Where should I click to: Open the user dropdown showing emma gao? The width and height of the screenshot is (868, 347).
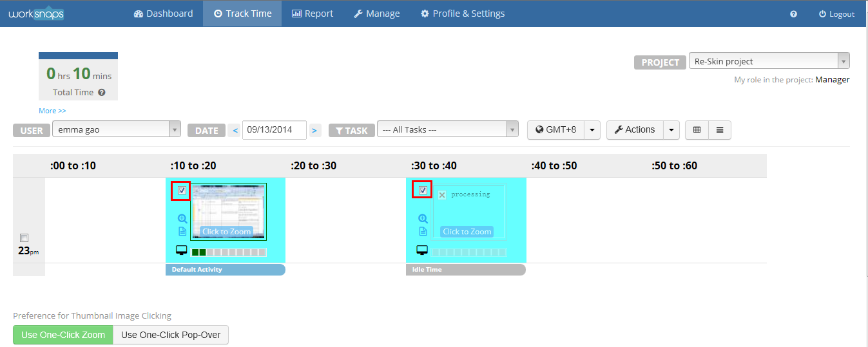pyautogui.click(x=116, y=130)
